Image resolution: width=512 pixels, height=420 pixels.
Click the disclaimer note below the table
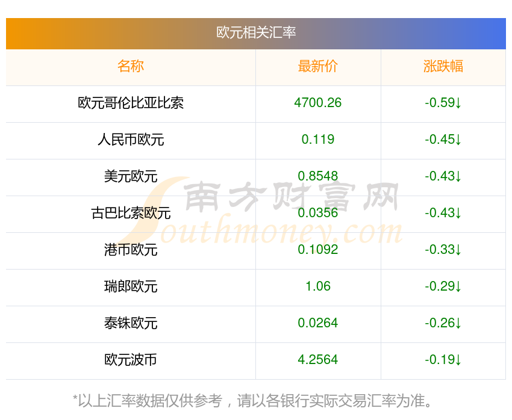252,401
